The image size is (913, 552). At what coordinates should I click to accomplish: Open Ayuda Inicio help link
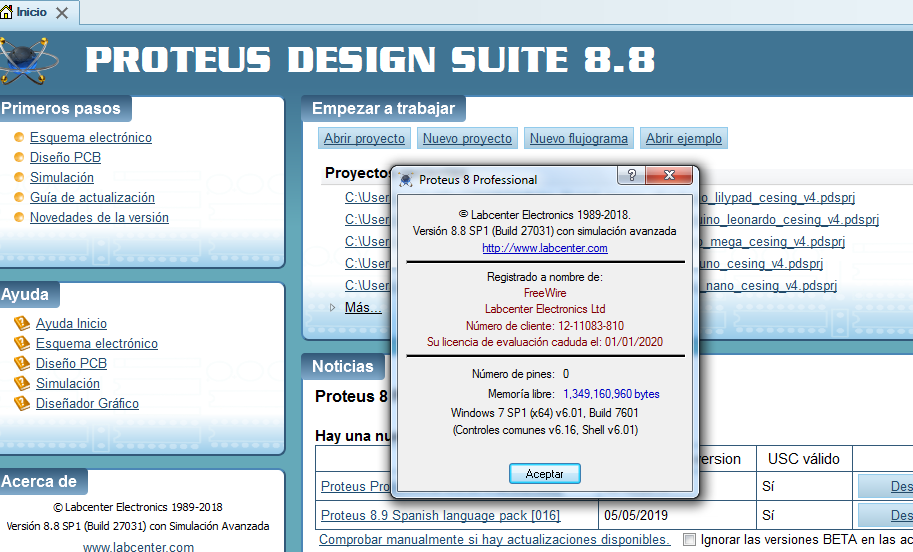tap(72, 323)
